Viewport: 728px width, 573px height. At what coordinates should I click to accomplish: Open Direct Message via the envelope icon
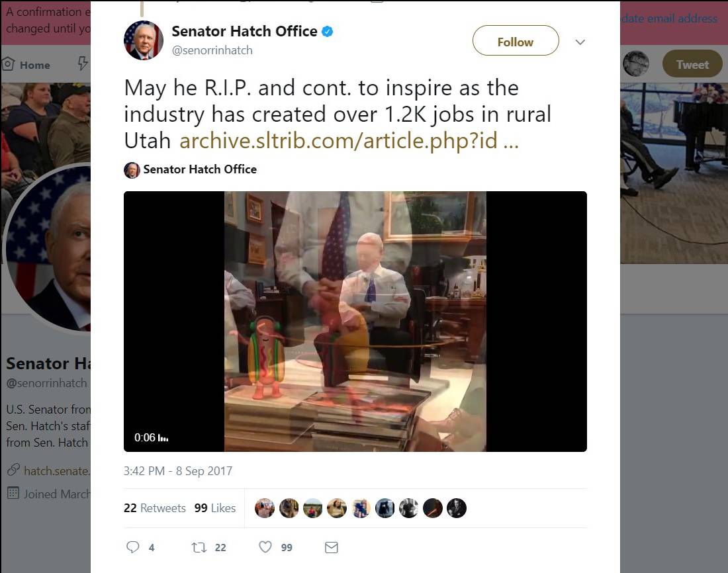[x=331, y=547]
